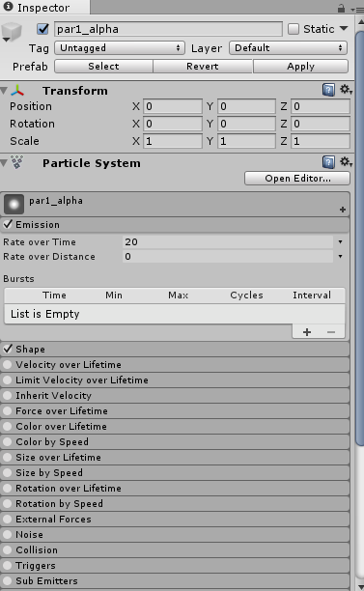Viewport: 364px width, 591px height.
Task: Click the Open Editor button
Action: click(297, 179)
